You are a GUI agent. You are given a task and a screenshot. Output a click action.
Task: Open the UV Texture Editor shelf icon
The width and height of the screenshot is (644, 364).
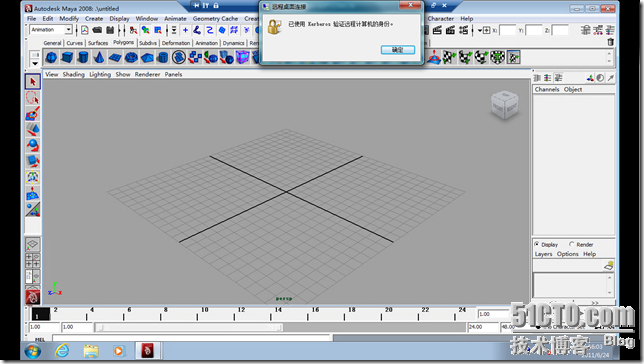(513, 58)
